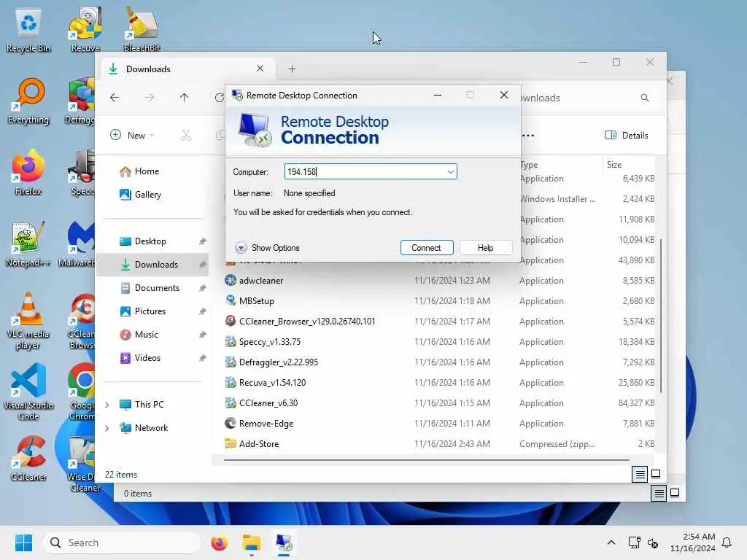The image size is (747, 560).
Task: Open Music in sidebar
Action: (152, 335)
